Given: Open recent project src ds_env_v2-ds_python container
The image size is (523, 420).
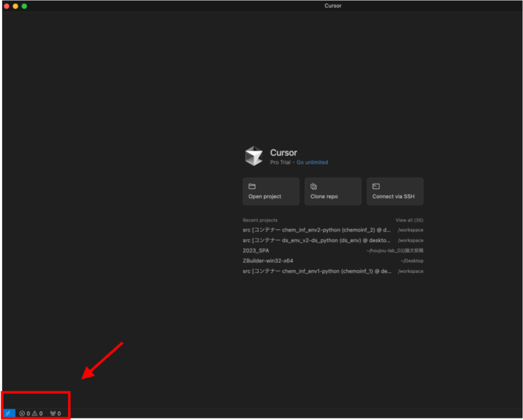Looking at the screenshot, I should [x=333, y=240].
